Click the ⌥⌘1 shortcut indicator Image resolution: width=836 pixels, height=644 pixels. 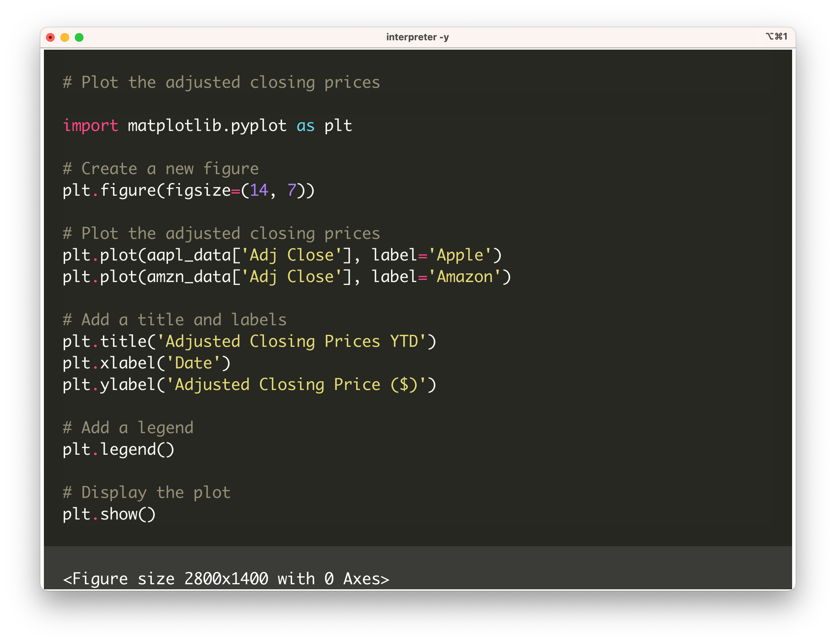click(x=776, y=36)
